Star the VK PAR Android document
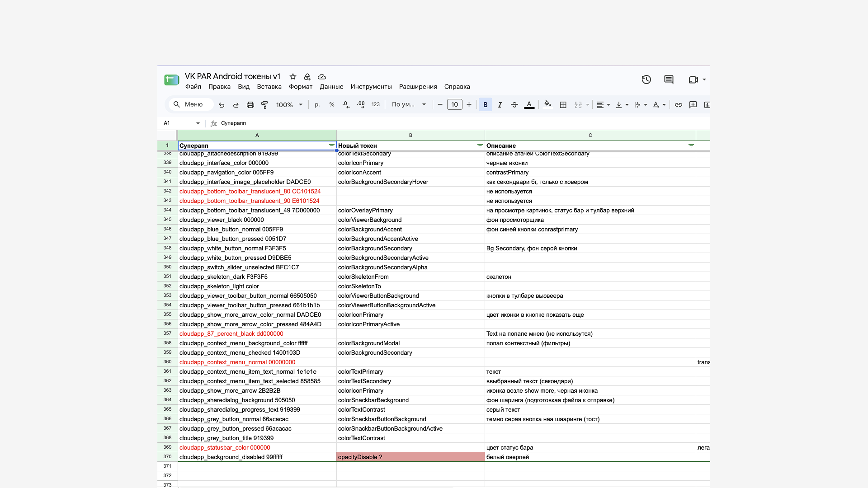This screenshot has width=868, height=488. [x=293, y=77]
